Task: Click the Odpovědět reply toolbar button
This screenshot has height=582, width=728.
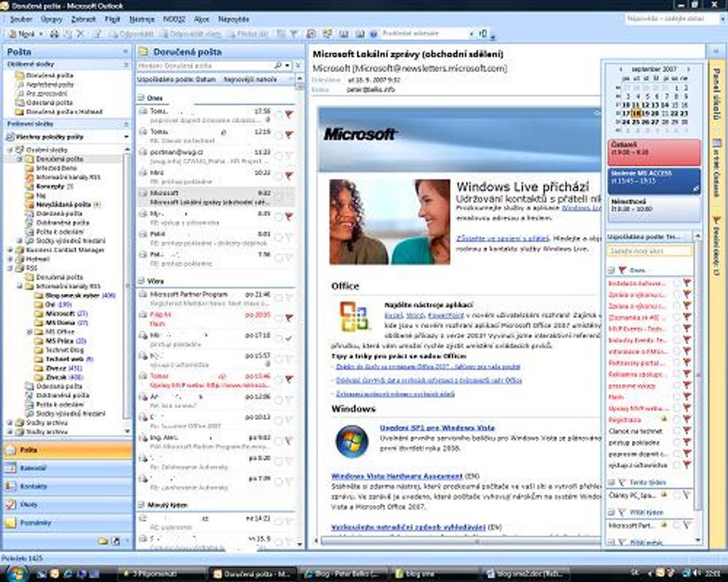Action: coord(131,34)
